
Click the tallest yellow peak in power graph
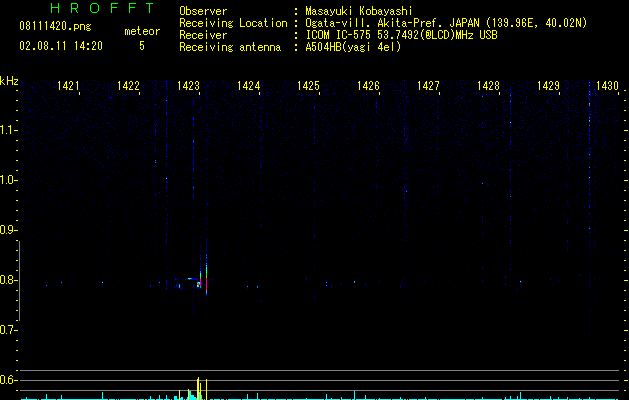click(x=198, y=388)
